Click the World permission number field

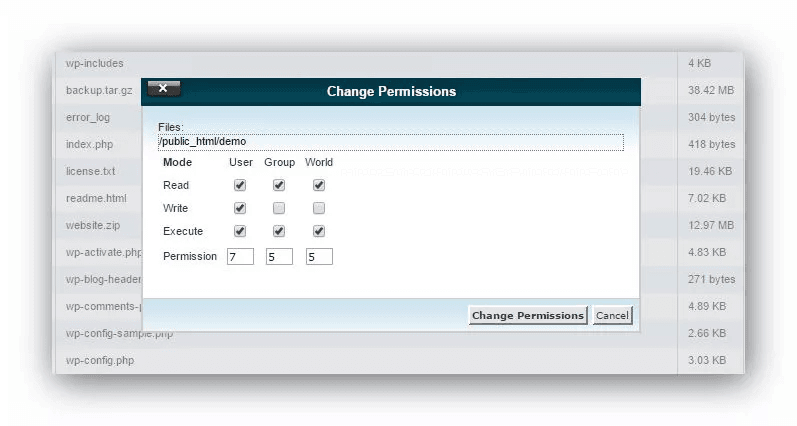coord(319,257)
